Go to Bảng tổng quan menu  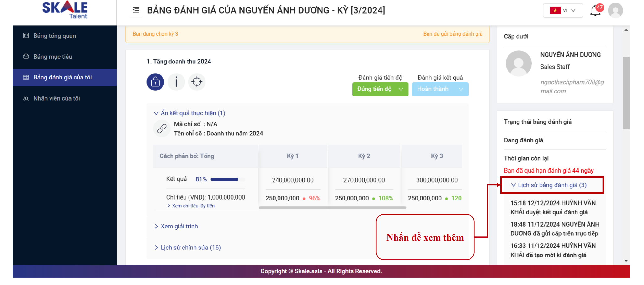[x=55, y=36]
